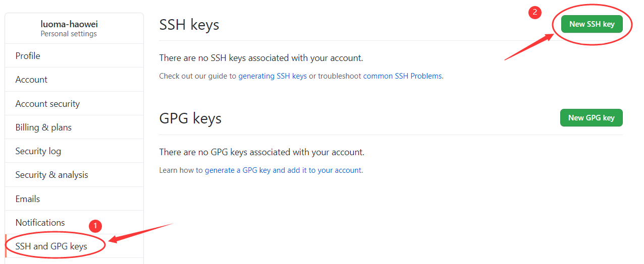
Task: View the Security log page
Action: (74, 151)
